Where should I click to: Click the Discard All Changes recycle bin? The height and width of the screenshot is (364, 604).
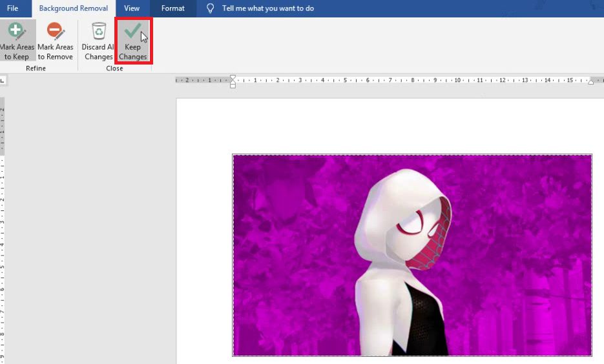point(98,41)
